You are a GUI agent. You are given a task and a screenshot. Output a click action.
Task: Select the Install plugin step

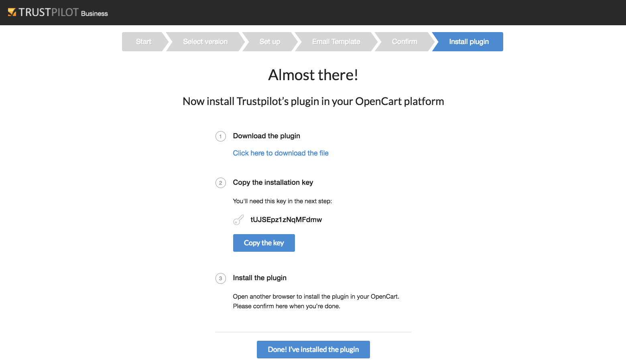[x=469, y=42]
